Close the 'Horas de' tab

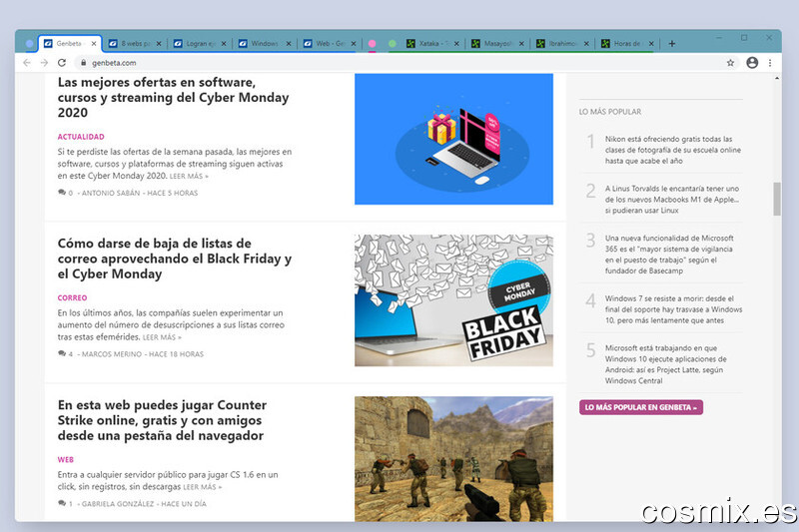[x=651, y=44]
